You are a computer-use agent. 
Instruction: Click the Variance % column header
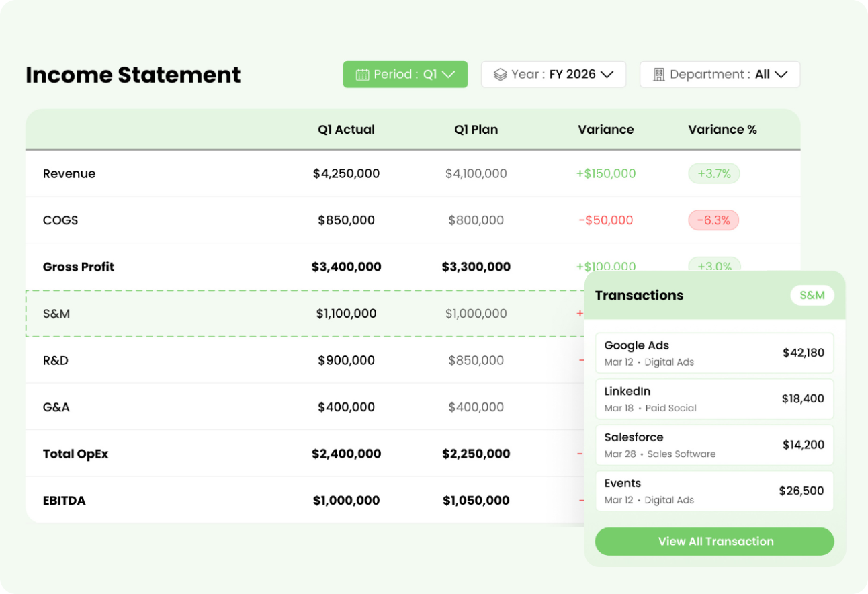coord(723,130)
